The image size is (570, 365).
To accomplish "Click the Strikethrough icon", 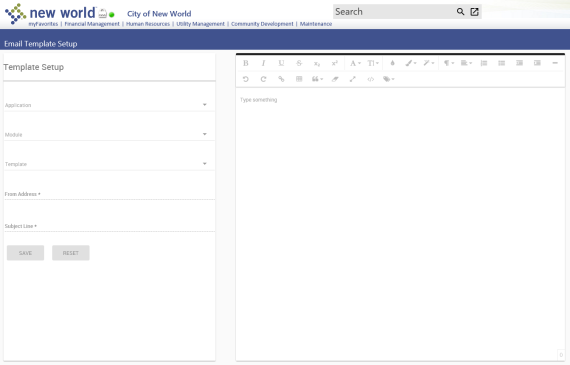I will pos(299,63).
